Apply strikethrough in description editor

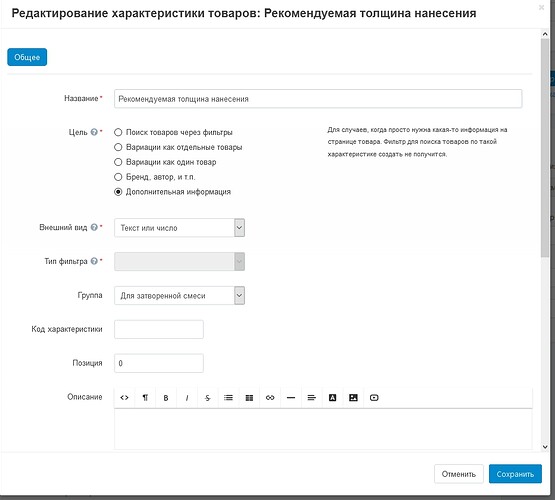[x=207, y=398]
